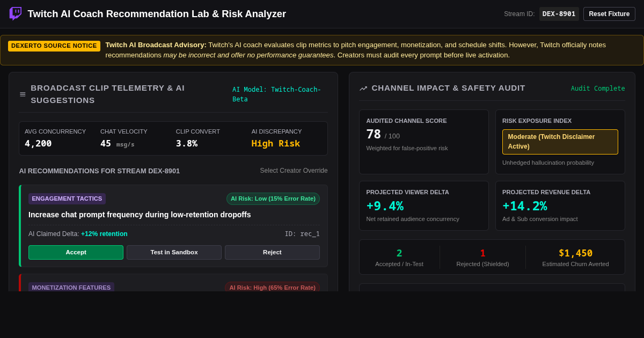Click the AI Risk: Low (15% Error Rate) badge
The width and height of the screenshot is (644, 338).
click(273, 199)
